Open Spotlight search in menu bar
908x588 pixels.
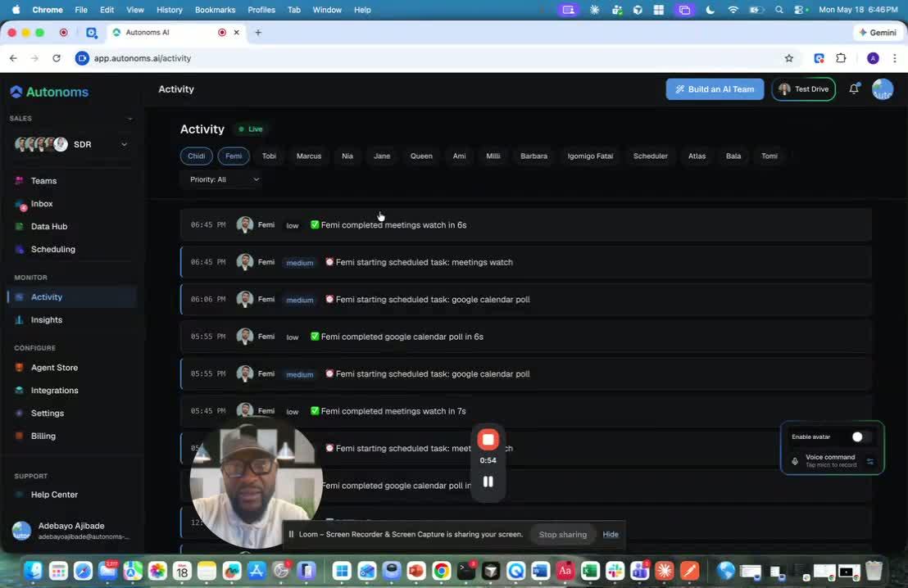click(x=779, y=10)
